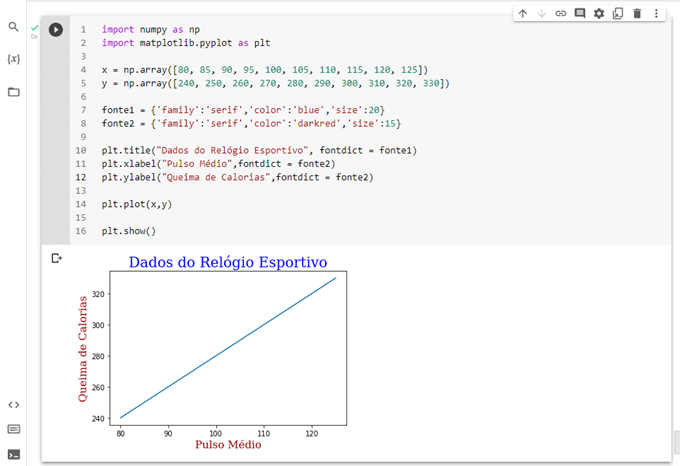This screenshot has width=680, height=466.
Task: Add a comment to the cell
Action: [x=579, y=13]
